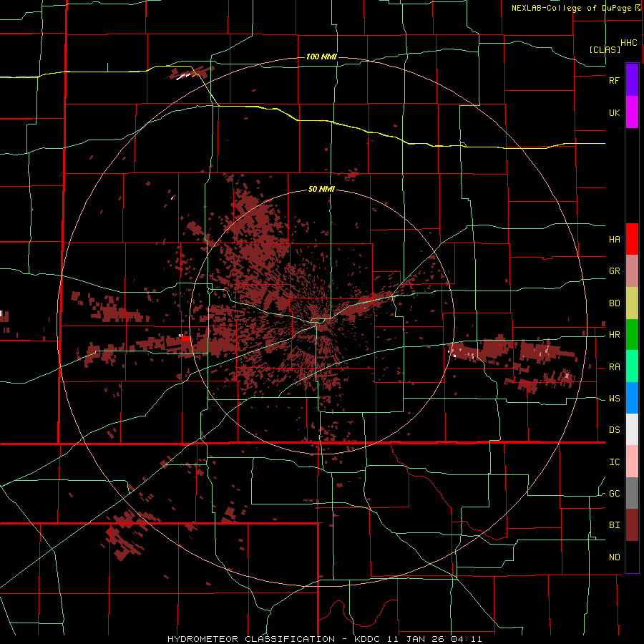Click the DS white legend swatch

(632, 429)
